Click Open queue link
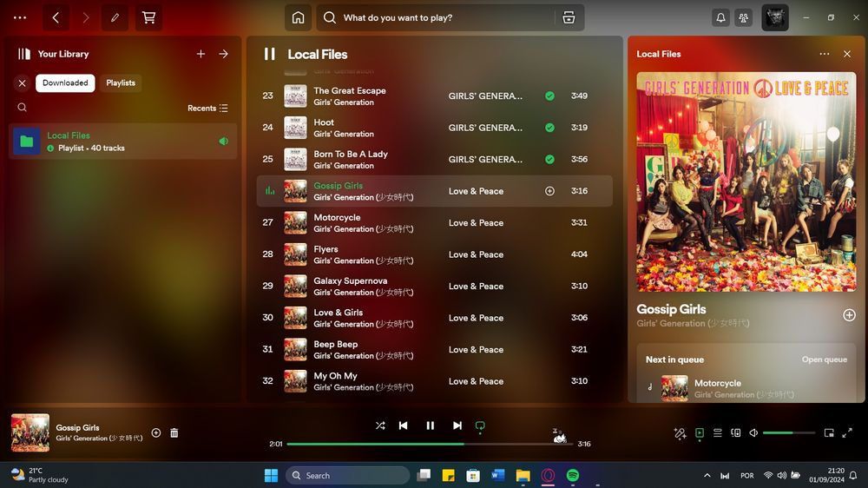Viewport: 868px width, 488px height. pyautogui.click(x=825, y=359)
